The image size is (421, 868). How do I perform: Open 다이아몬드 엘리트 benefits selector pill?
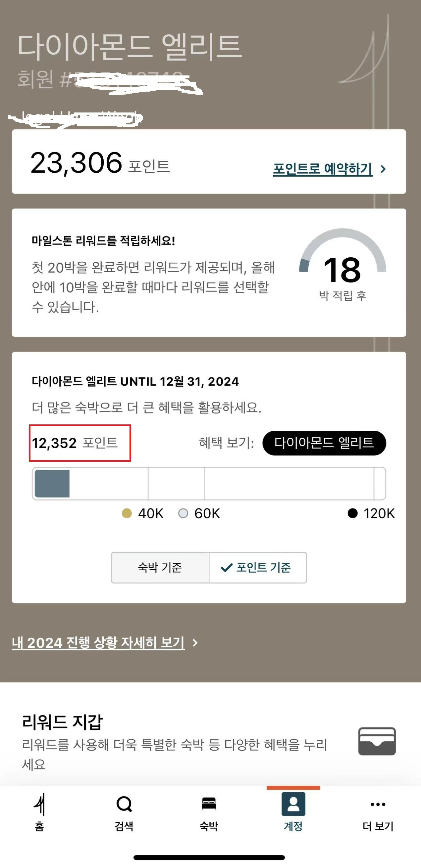point(324,443)
